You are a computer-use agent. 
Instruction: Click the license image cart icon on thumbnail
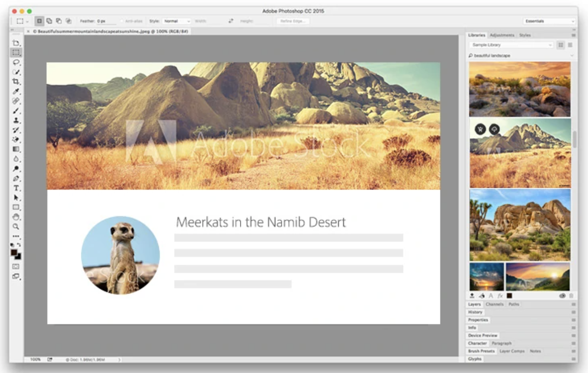click(480, 129)
